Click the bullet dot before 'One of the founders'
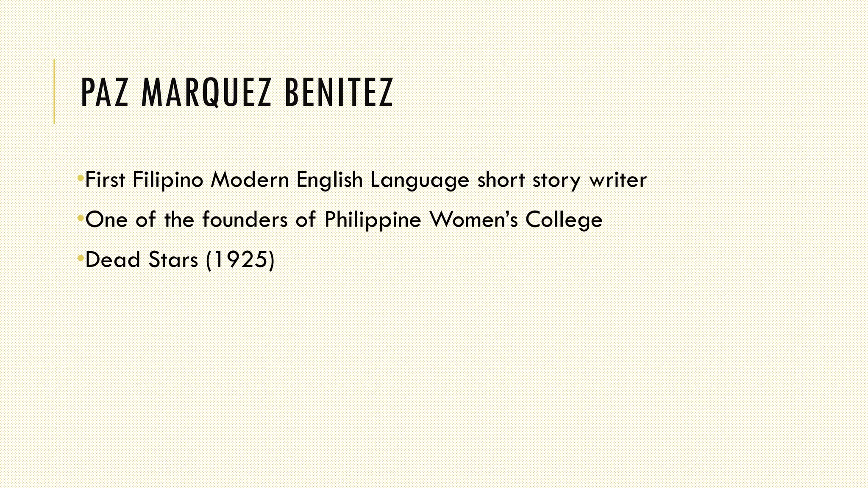The height and width of the screenshot is (488, 868). tap(81, 218)
